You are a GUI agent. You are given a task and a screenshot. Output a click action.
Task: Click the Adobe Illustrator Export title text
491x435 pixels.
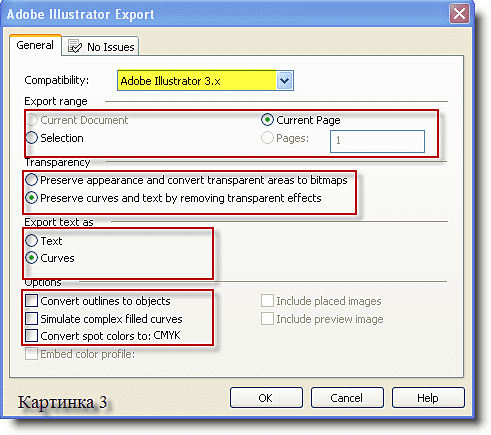[x=80, y=15]
